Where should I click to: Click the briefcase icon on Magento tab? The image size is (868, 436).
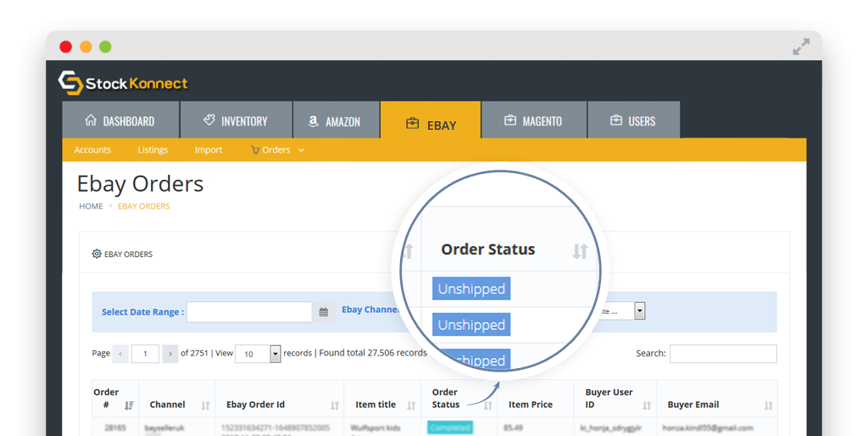point(509,120)
